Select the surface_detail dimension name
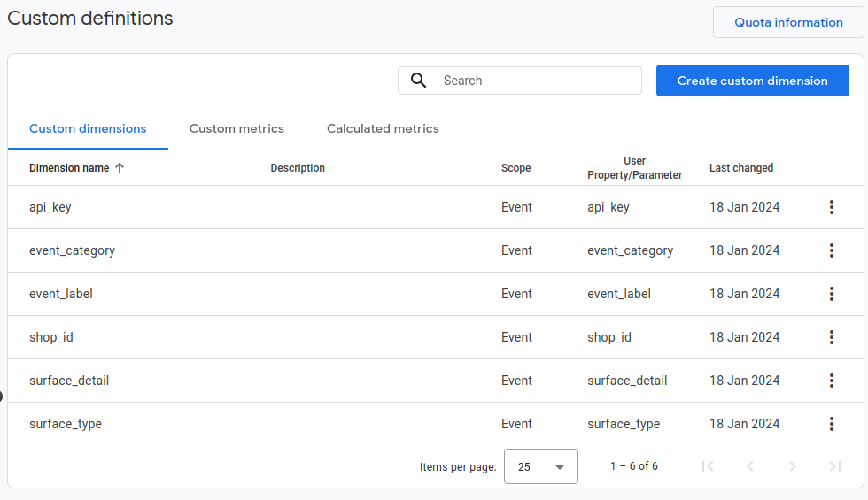 69,381
